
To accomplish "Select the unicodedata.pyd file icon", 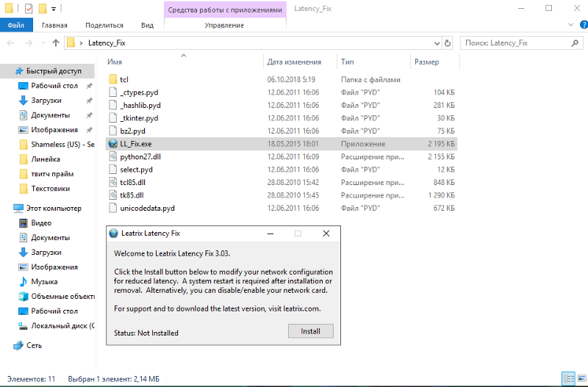I will (113, 208).
